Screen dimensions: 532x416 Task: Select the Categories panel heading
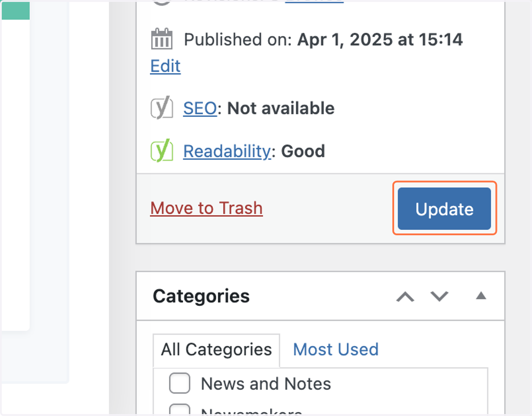[201, 296]
